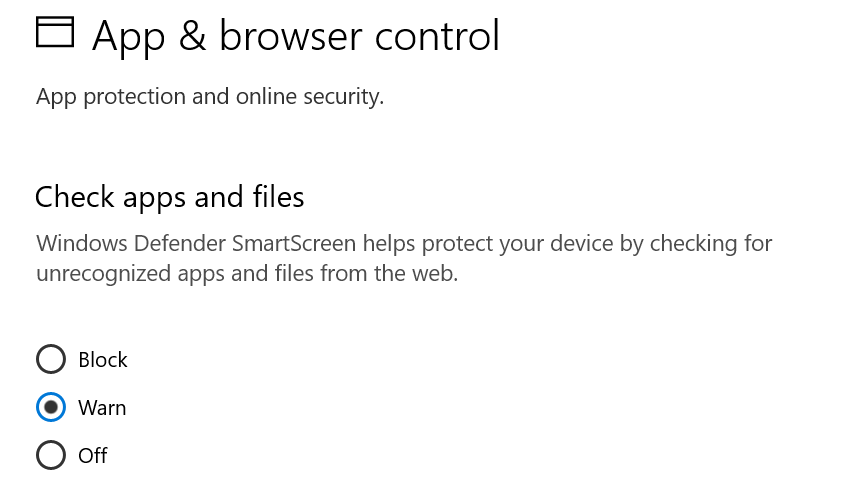Click the words Windows Defender SmartScreen
The height and width of the screenshot is (490, 853).
pyautogui.click(x=196, y=243)
